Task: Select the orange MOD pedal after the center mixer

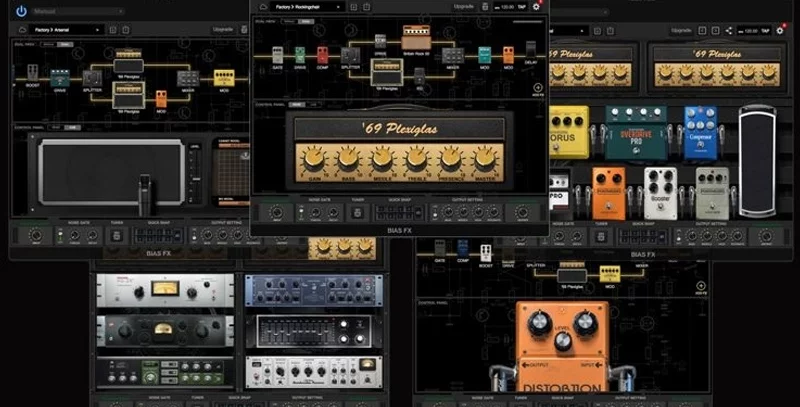Action: (508, 55)
